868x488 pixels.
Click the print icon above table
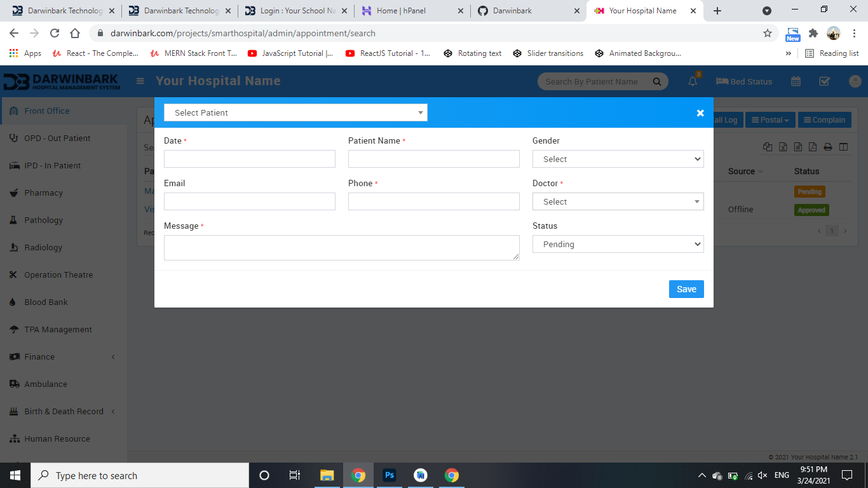[828, 147]
